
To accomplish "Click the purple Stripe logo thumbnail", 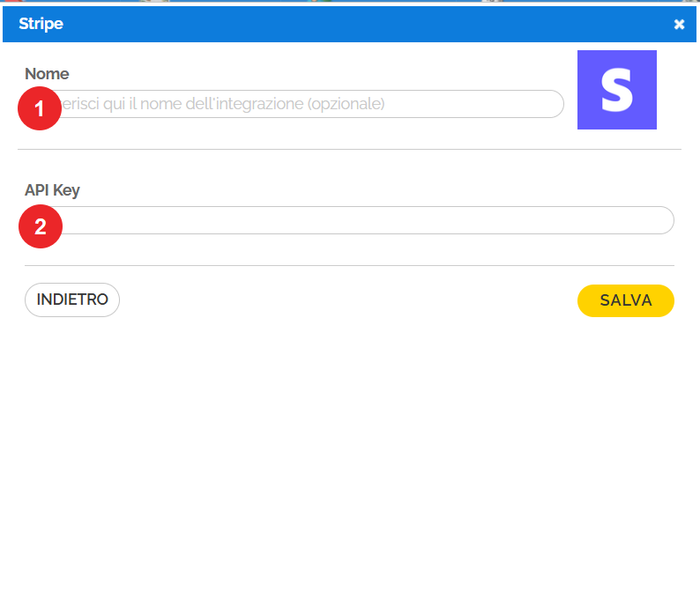I will (x=616, y=90).
